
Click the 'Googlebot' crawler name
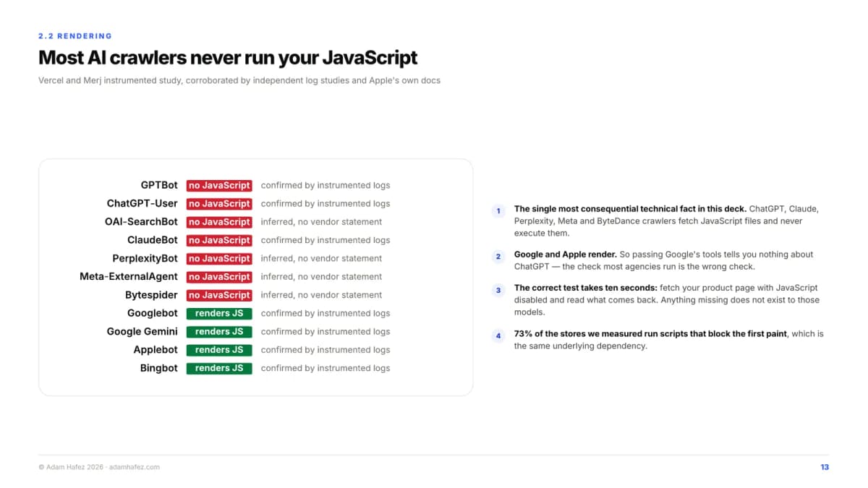click(153, 313)
